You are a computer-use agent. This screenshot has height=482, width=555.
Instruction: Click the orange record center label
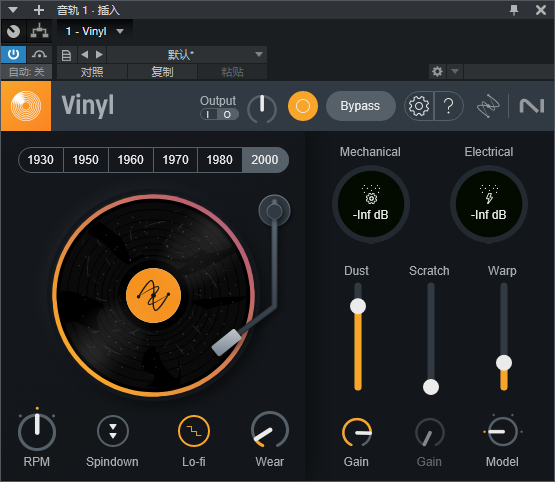point(154,295)
